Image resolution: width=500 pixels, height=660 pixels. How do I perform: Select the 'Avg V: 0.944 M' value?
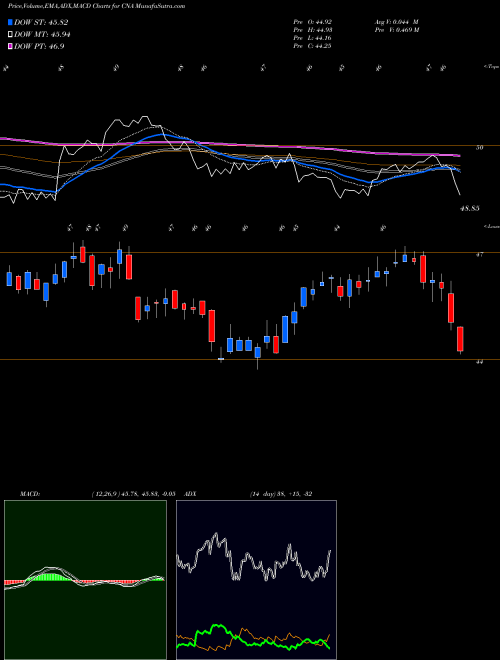[396, 22]
